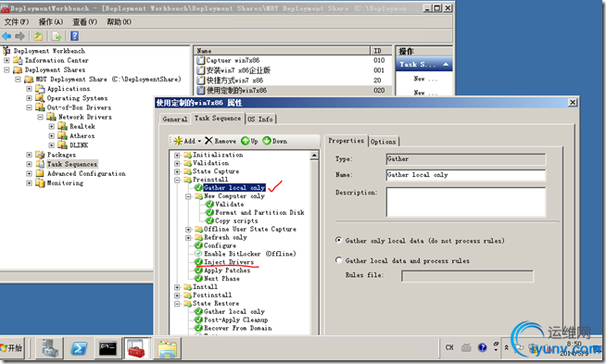Viewport: 606px width, 364px height.
Task: Collapse the Out-of-Box Drivers node
Action: click(29, 107)
